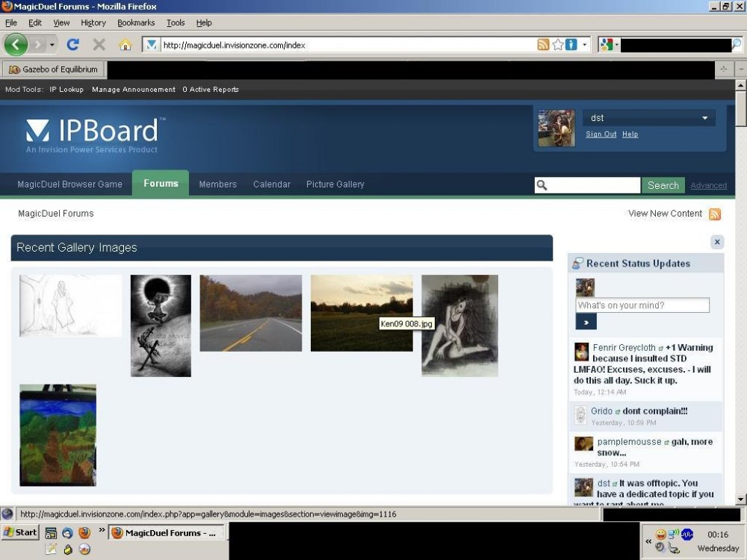Open the colorful landscape painting thumbnail
Image resolution: width=747 pixels, height=560 pixels.
58,435
